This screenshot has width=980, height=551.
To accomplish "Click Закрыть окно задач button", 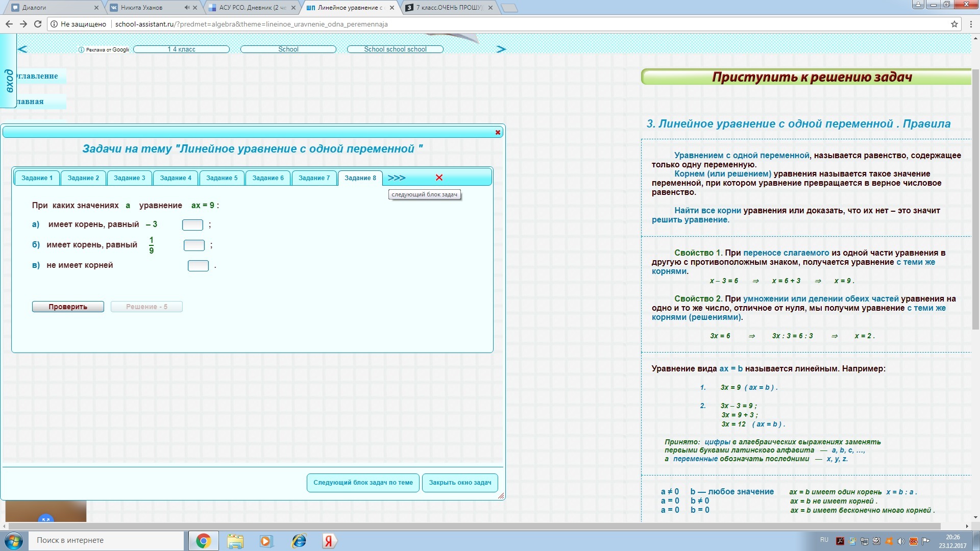I will (460, 483).
